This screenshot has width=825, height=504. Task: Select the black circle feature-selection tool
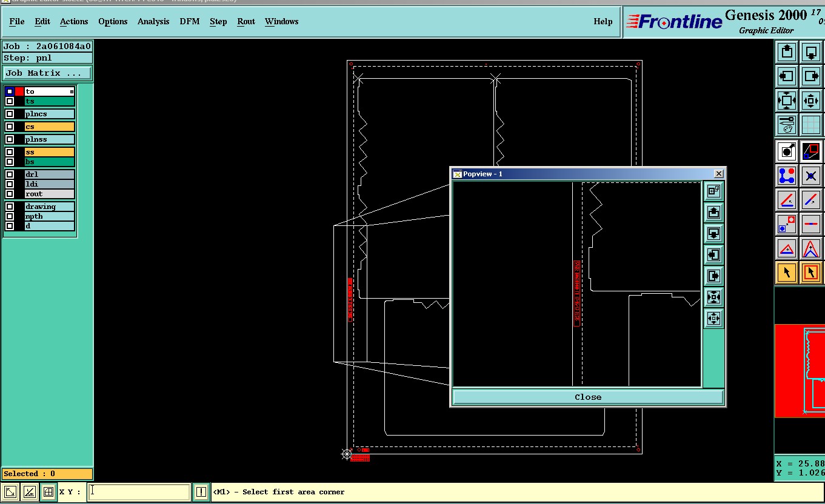(x=787, y=151)
